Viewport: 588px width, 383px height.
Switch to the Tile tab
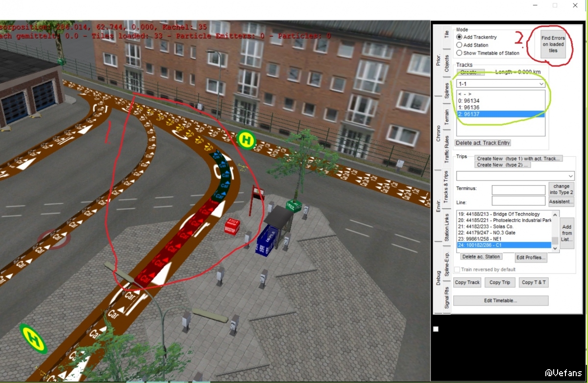pos(446,34)
